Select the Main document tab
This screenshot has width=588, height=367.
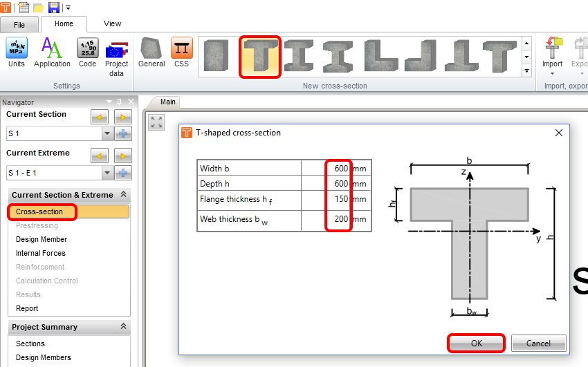pyautogui.click(x=168, y=102)
